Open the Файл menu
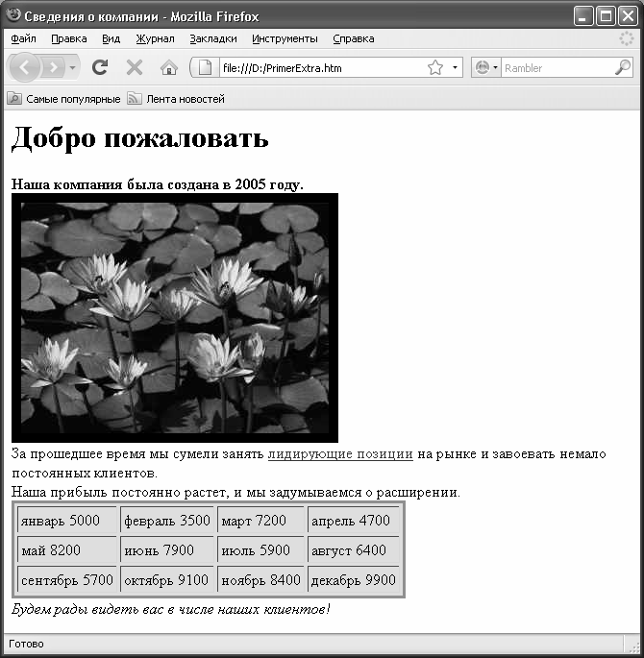 23,38
